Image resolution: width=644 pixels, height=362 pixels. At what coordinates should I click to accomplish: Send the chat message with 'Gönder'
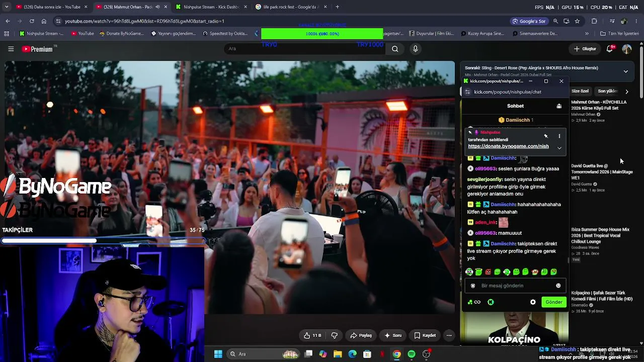click(x=554, y=302)
